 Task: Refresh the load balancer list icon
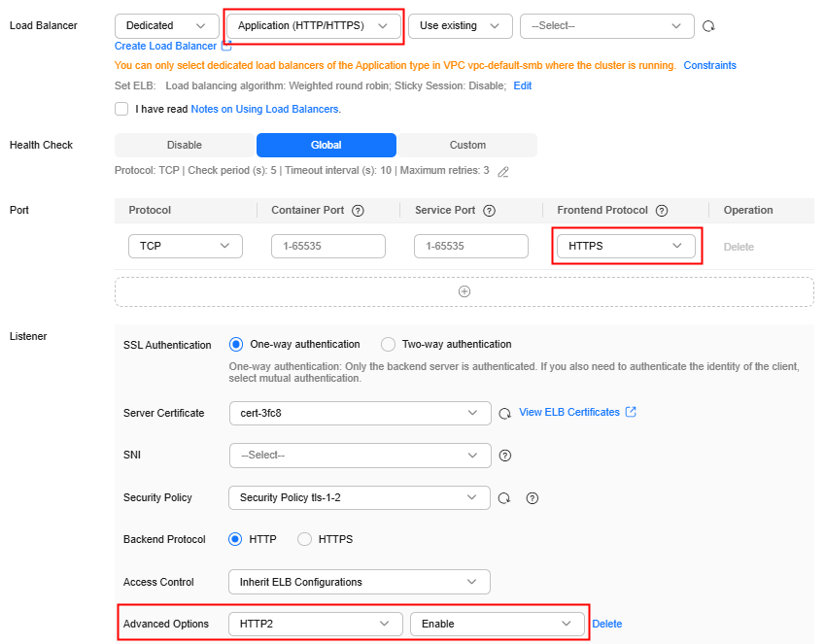[x=708, y=26]
